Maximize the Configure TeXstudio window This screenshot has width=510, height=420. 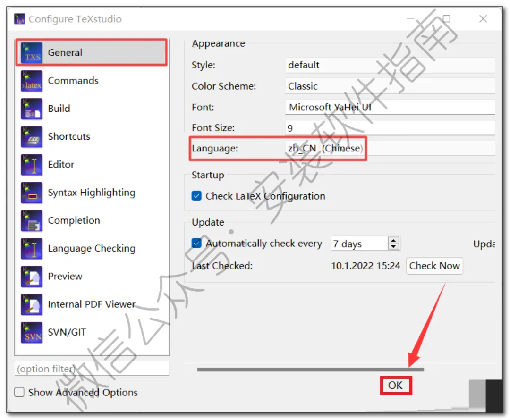point(447,19)
